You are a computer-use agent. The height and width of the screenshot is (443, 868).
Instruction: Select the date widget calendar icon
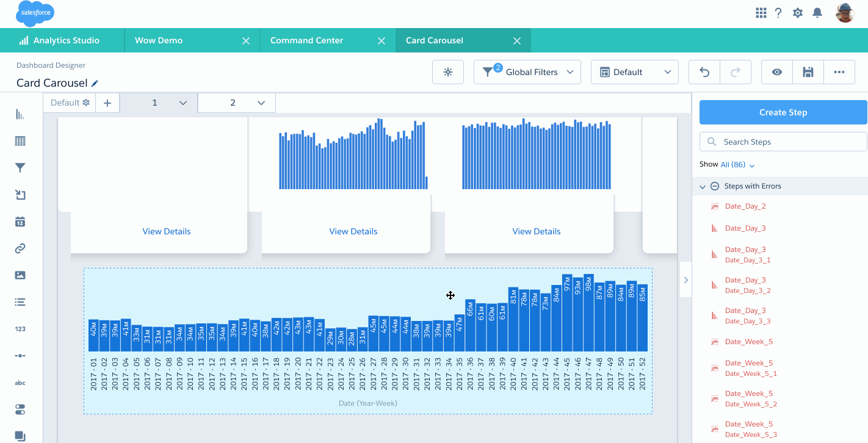click(20, 221)
